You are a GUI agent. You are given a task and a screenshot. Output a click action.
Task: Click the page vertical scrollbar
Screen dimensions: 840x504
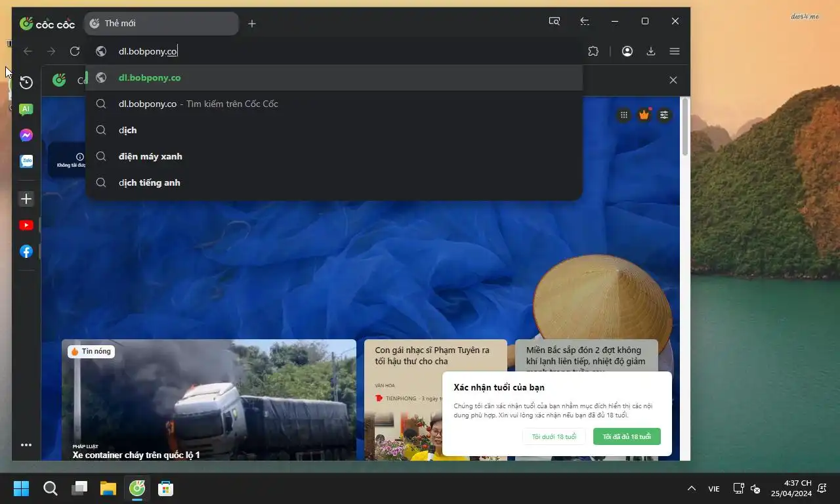(685, 127)
